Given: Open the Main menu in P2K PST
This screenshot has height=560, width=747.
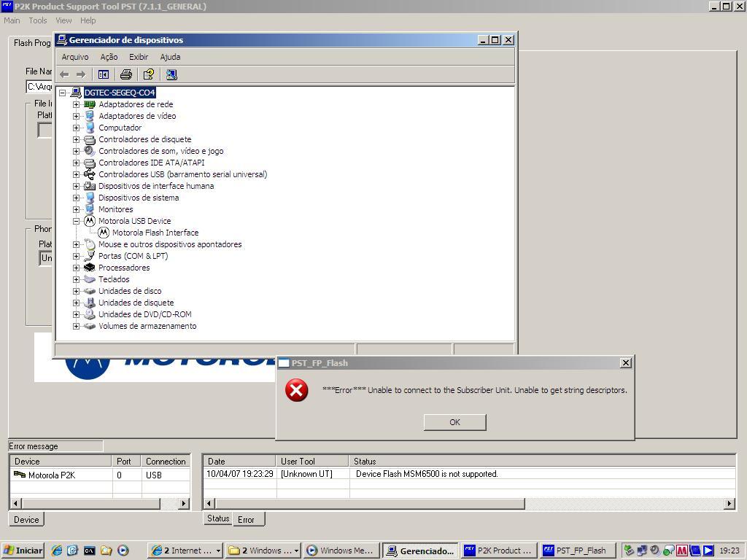Looking at the screenshot, I should (12, 20).
